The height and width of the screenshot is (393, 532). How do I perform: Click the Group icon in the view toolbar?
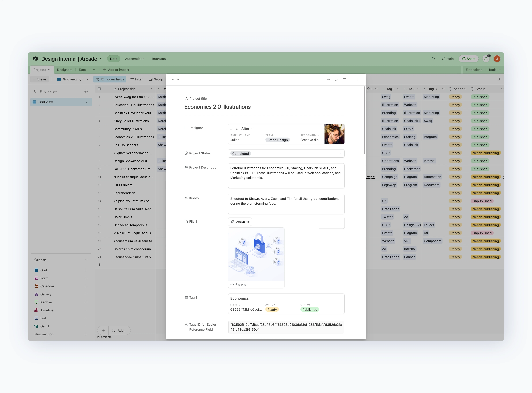click(x=151, y=79)
